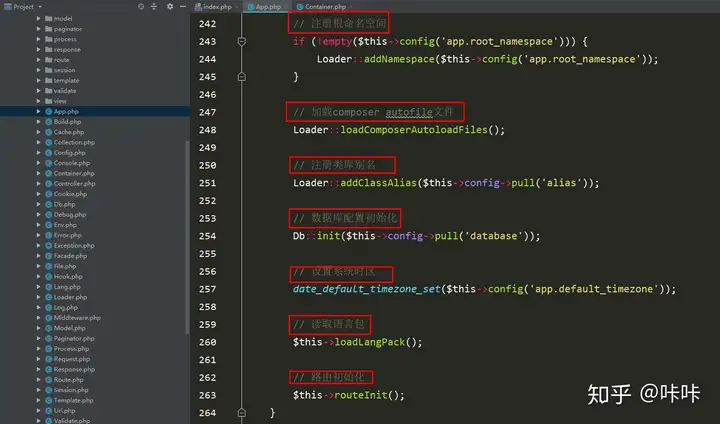
Task: Click the Controller.php class icon
Action: pos(49,183)
